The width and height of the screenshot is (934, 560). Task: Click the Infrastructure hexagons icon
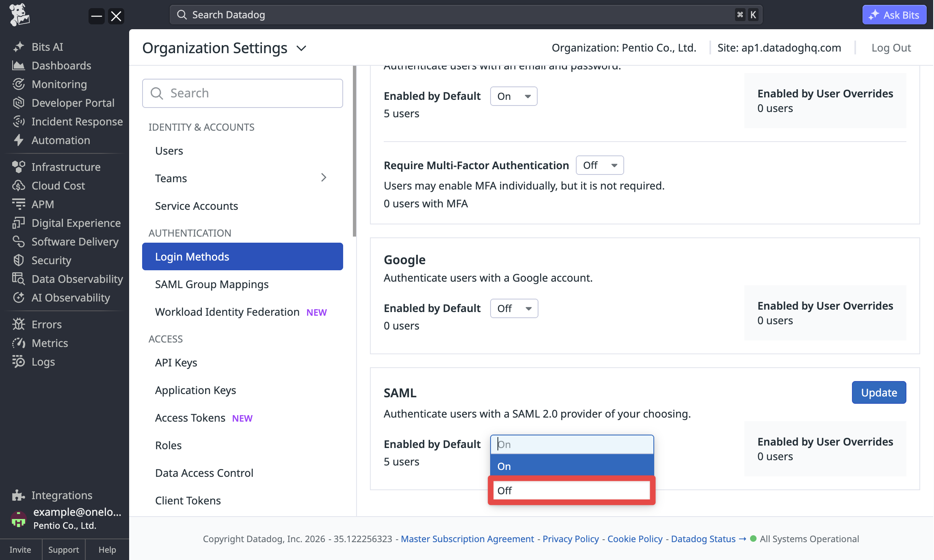pos(18,167)
